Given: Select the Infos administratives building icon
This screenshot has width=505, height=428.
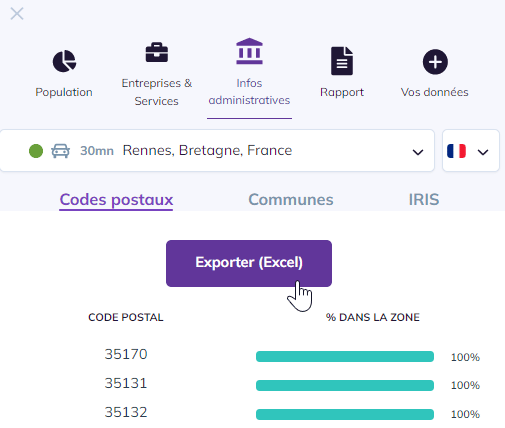Looking at the screenshot, I should pyautogui.click(x=249, y=51).
